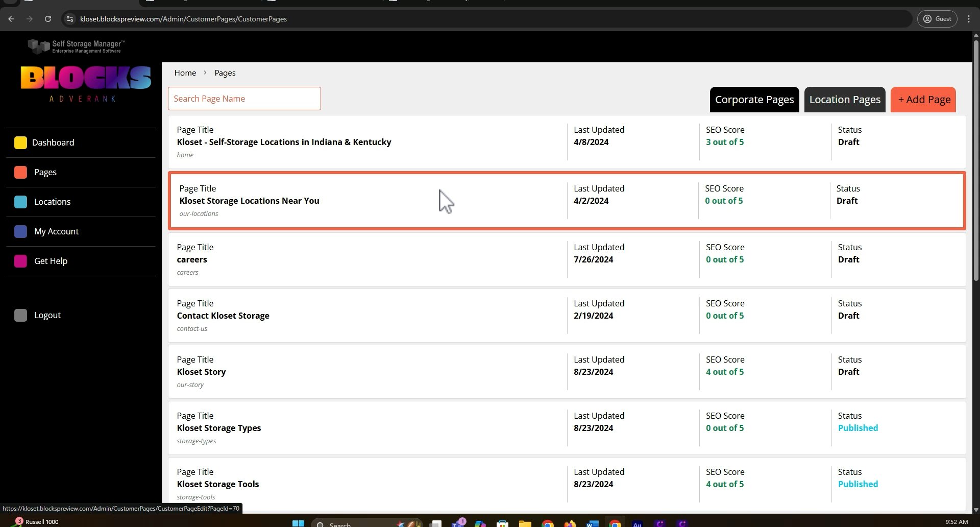Click the gray Logout icon
The image size is (980, 527).
tap(20, 315)
